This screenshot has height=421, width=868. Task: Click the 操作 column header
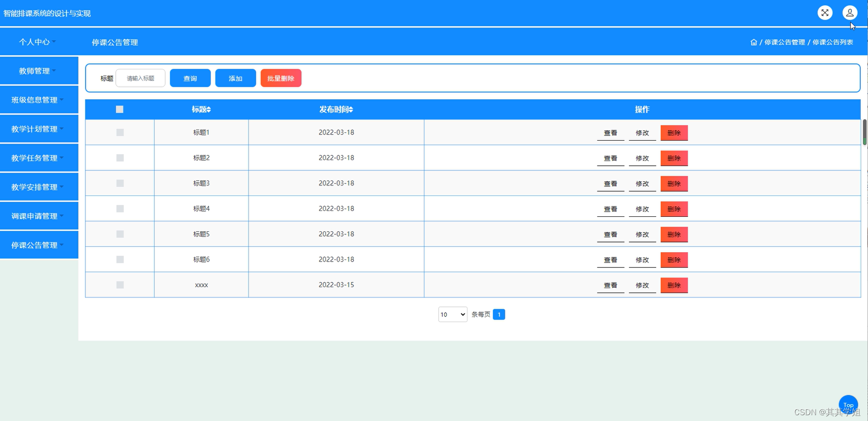(x=642, y=110)
